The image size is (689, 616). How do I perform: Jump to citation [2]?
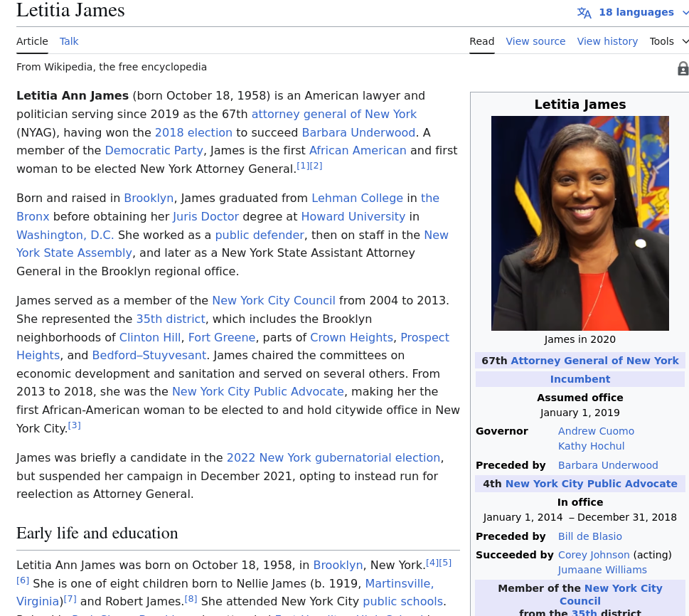[316, 166]
